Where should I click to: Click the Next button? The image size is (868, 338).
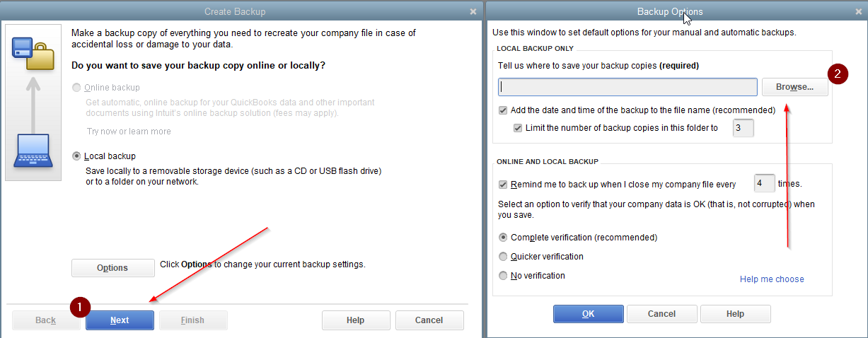pyautogui.click(x=120, y=320)
